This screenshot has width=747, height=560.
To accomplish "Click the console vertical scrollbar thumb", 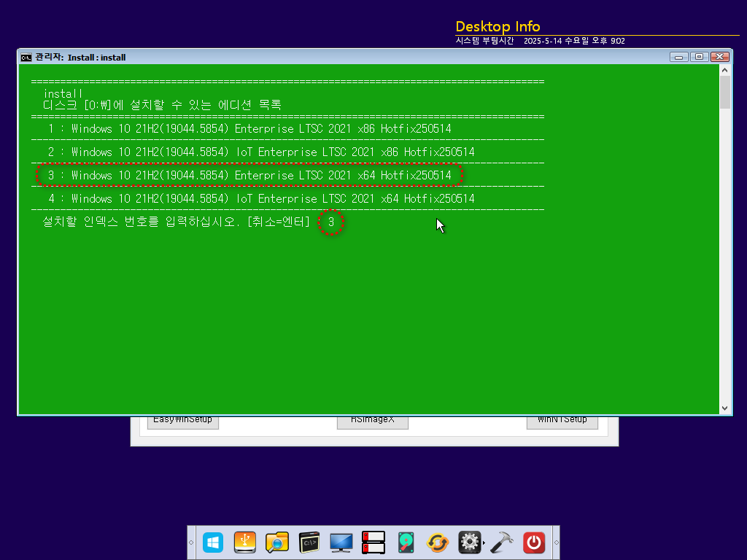I will click(x=724, y=92).
